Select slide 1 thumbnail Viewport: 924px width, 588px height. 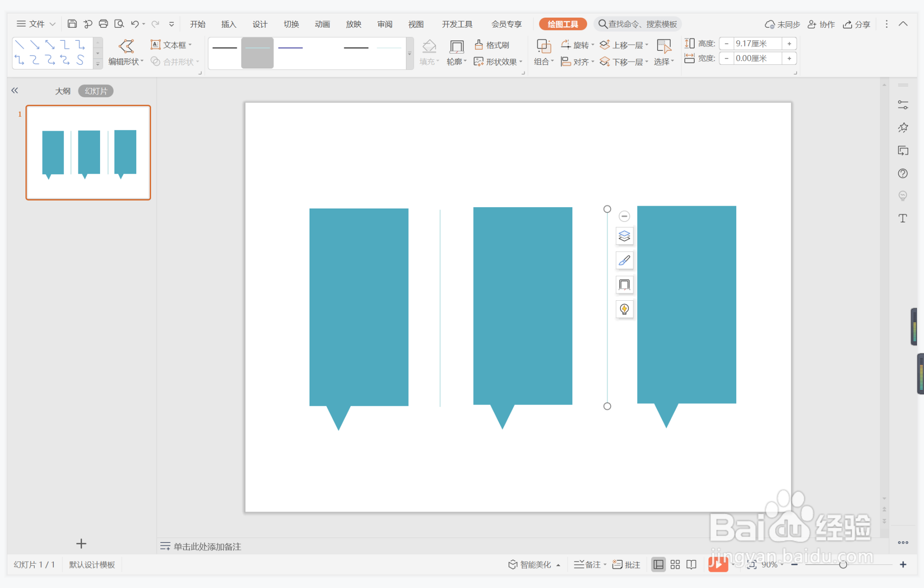coord(88,152)
